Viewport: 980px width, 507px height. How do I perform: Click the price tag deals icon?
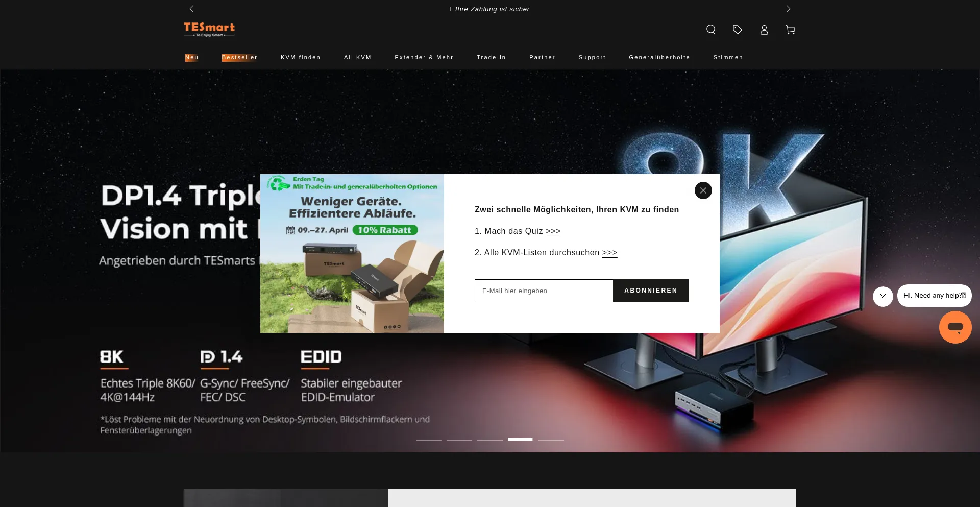pyautogui.click(x=738, y=30)
